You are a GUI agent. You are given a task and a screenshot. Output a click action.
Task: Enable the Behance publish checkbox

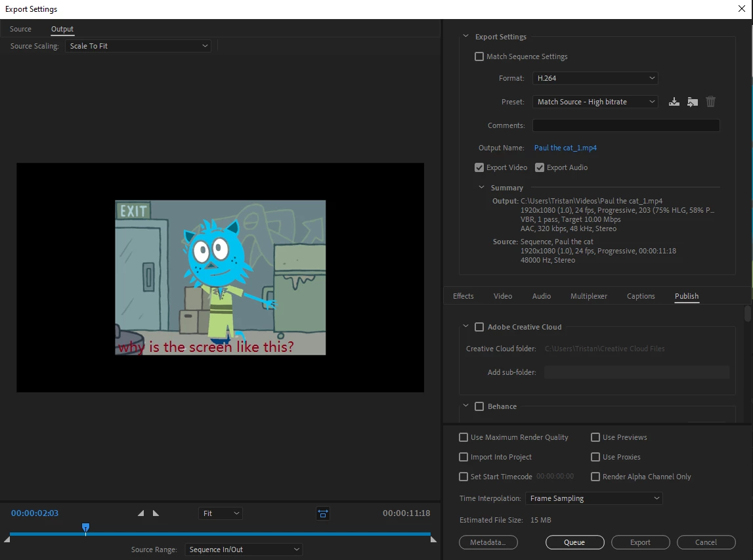coord(479,406)
